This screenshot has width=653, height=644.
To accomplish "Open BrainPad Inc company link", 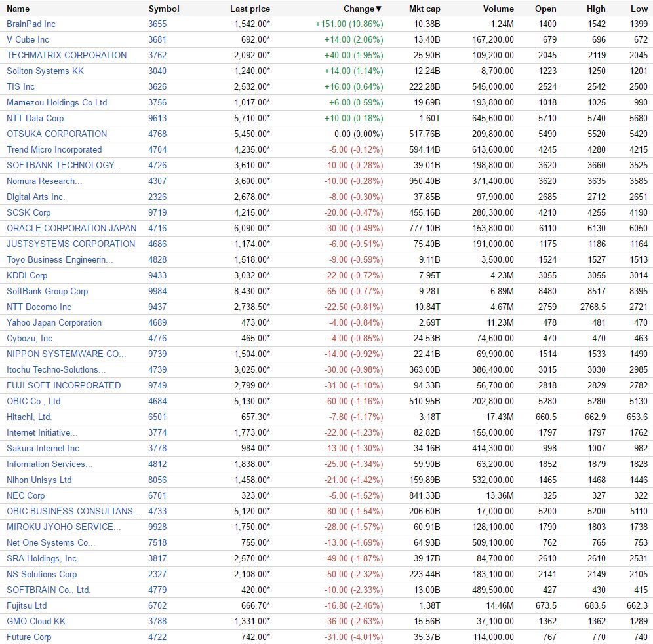I will click(x=31, y=24).
